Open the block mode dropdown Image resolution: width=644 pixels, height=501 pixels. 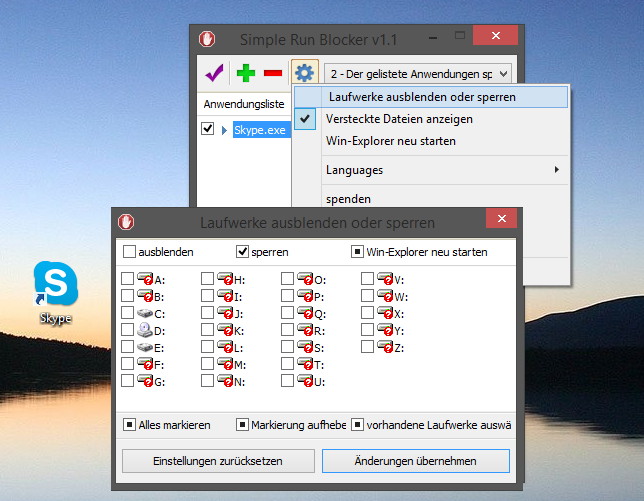(x=418, y=74)
